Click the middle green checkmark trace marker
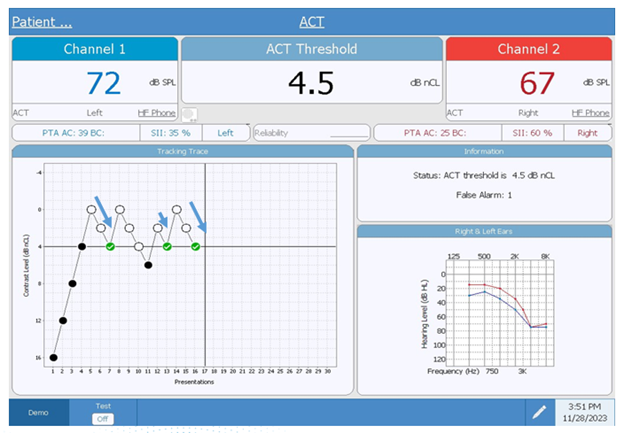The height and width of the screenshot is (433, 624). [x=167, y=247]
